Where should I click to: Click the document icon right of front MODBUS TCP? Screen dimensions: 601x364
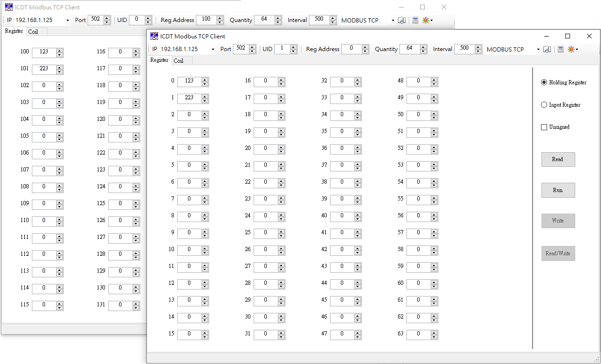pos(547,49)
